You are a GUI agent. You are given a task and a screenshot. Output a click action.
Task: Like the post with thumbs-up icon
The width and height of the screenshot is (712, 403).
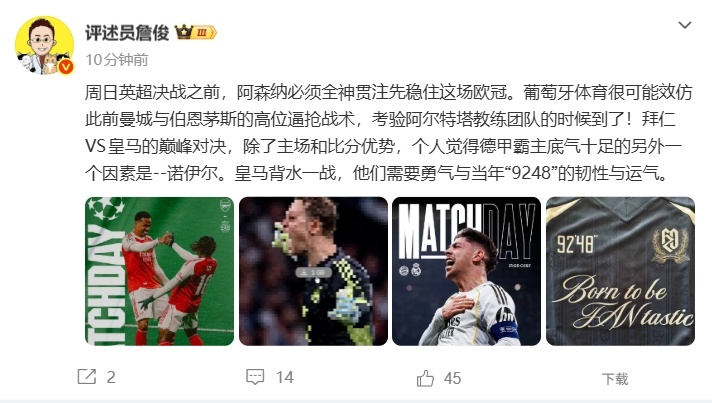click(425, 378)
